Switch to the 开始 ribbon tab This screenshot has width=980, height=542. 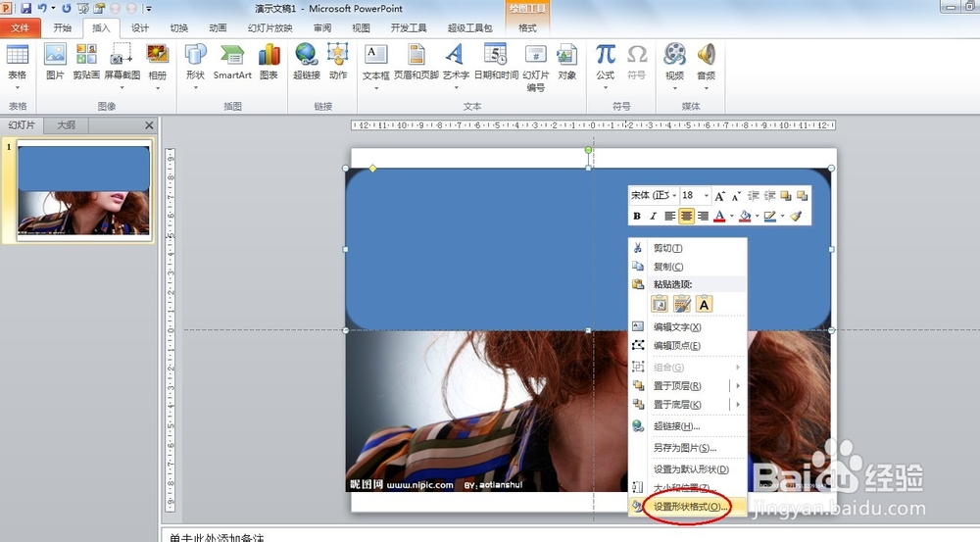click(63, 28)
